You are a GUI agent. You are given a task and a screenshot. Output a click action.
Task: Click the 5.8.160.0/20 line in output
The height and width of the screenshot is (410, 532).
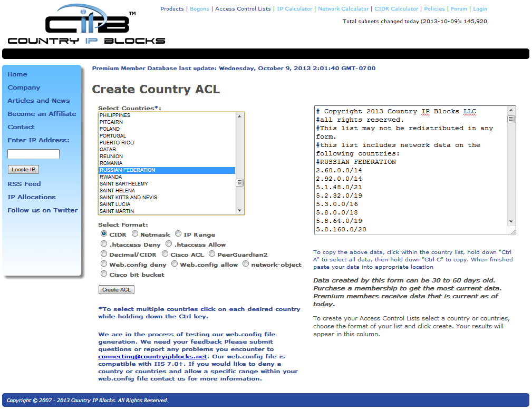click(341, 230)
